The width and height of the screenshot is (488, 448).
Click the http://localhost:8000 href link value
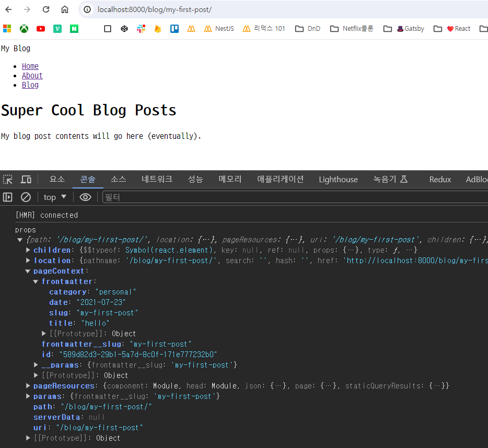415,261
